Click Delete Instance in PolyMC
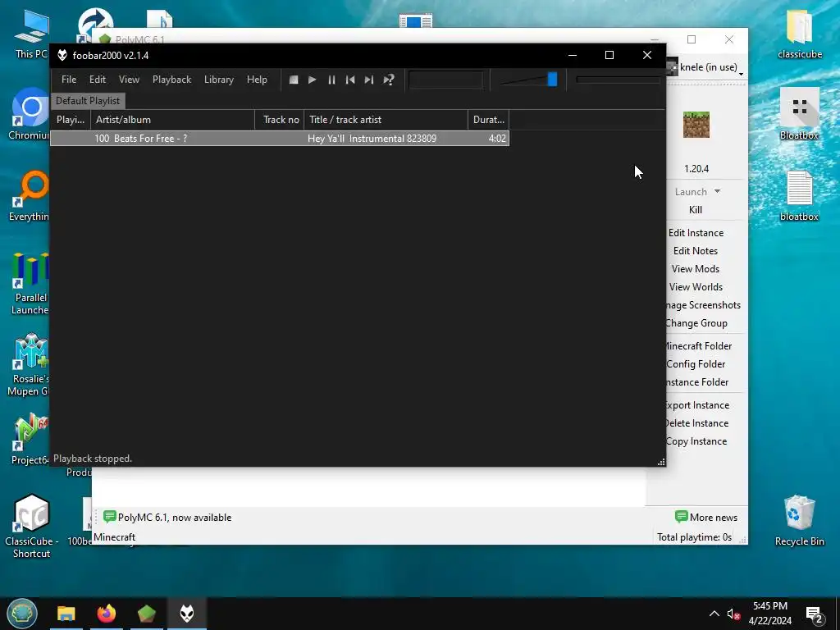840x630 pixels. 697,423
